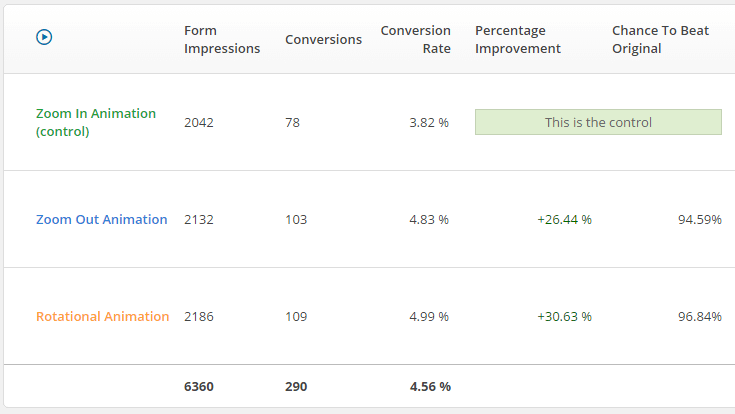Click the Chance To Beat Original header
This screenshot has height=414, width=735.
660,39
